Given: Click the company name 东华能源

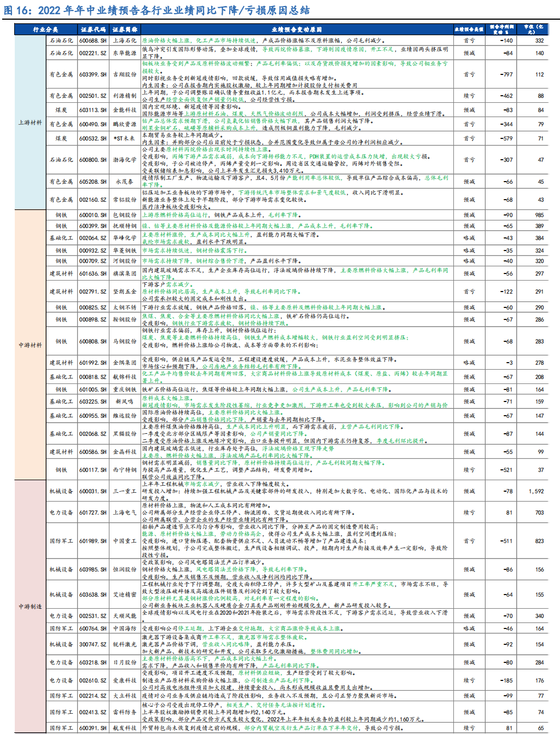Looking at the screenshot, I should coord(125,53).
